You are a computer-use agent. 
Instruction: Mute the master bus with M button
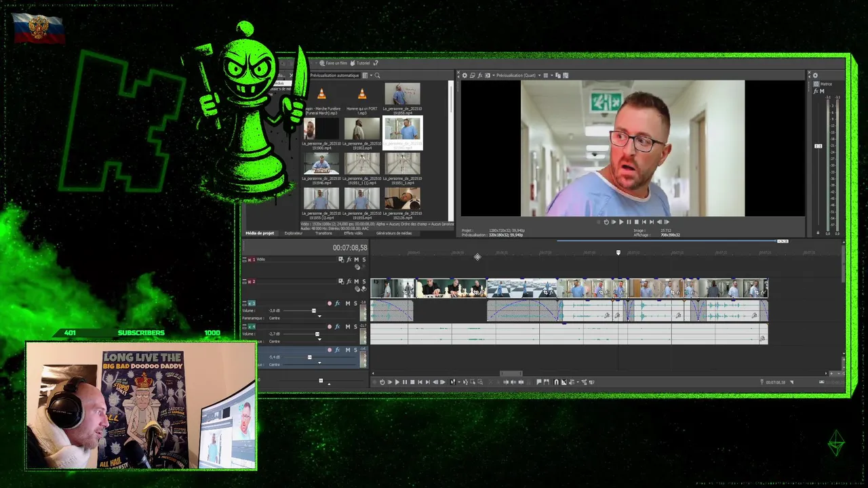pyautogui.click(x=822, y=91)
